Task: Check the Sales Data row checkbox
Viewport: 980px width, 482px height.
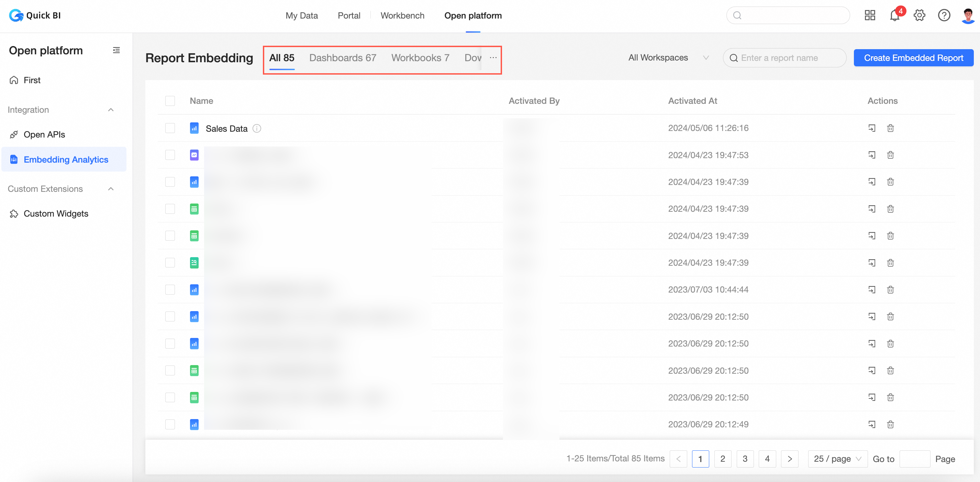Action: tap(170, 128)
